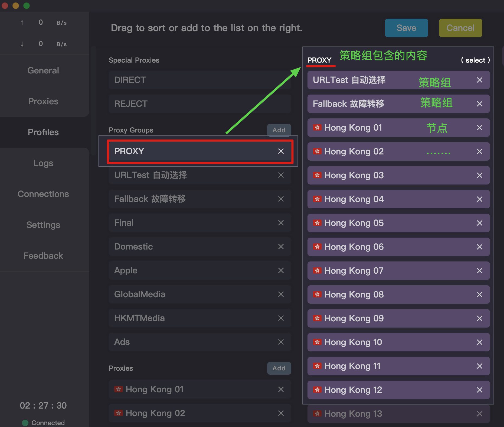Image resolution: width=504 pixels, height=427 pixels.
Task: Remove the Ads proxy group
Action: point(281,342)
